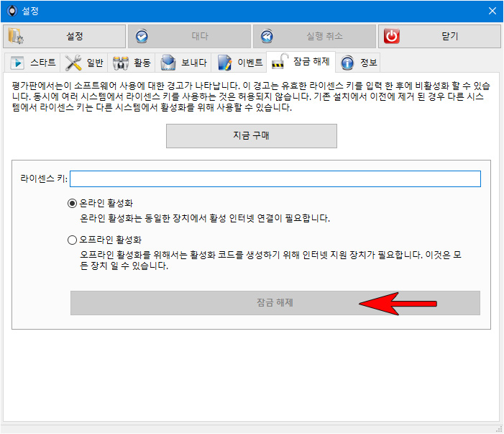Select the 온라인 활성화 radio button
Viewport: 504px width, 434px height.
[x=72, y=204]
